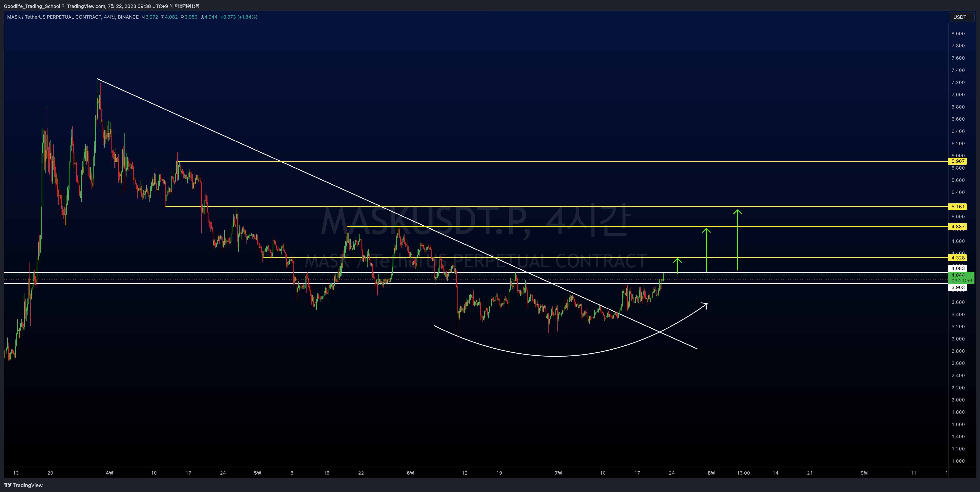Click the 13:00 time axis label
This screenshot has width=980, height=492.
coord(743,473)
